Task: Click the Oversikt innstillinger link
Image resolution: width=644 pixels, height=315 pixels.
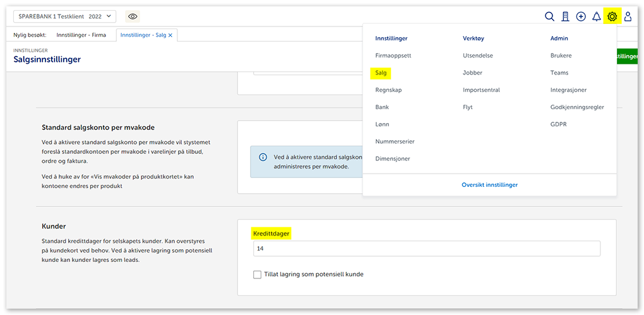Action: (x=489, y=185)
